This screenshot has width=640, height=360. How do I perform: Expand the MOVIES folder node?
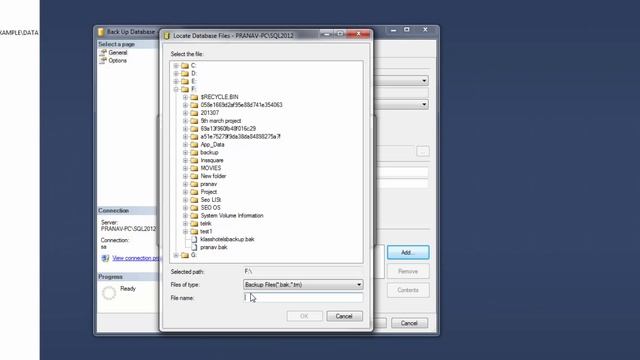point(185,168)
